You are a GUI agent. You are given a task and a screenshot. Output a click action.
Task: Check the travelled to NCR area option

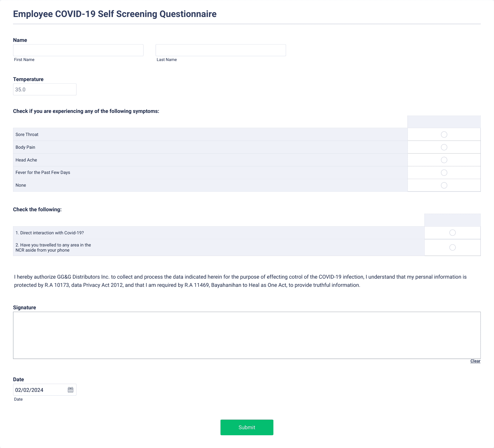coord(452,247)
